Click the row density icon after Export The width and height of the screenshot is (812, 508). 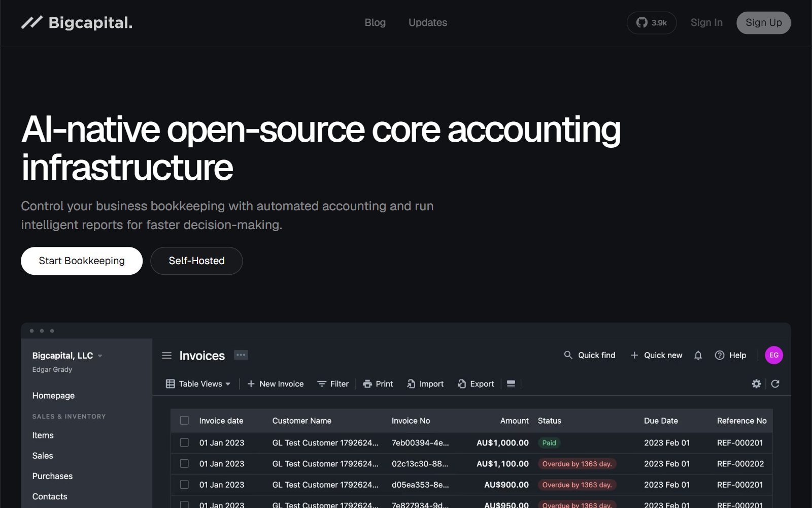coord(511,384)
